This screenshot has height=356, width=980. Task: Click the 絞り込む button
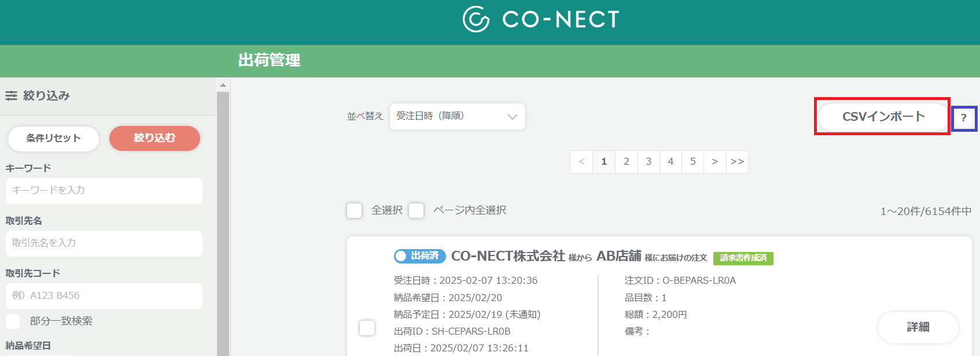point(154,138)
